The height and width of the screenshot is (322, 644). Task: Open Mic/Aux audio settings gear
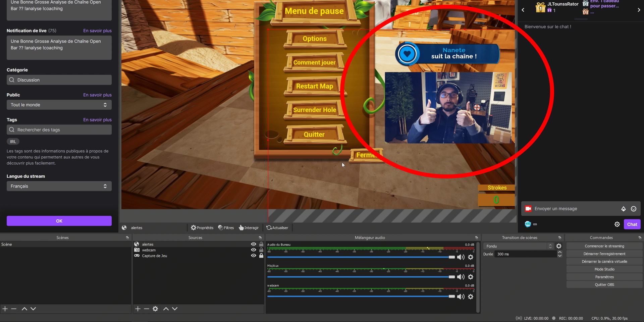[x=471, y=277]
